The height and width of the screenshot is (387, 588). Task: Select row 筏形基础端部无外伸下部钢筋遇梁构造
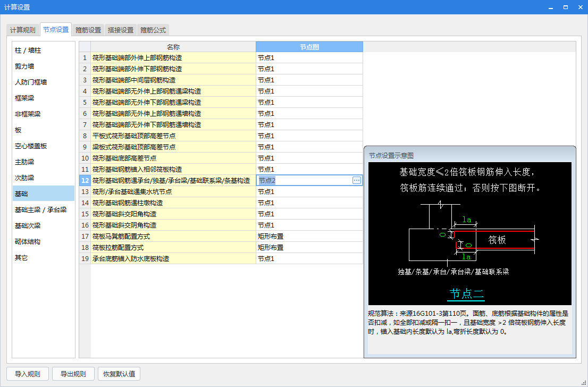[x=173, y=103]
